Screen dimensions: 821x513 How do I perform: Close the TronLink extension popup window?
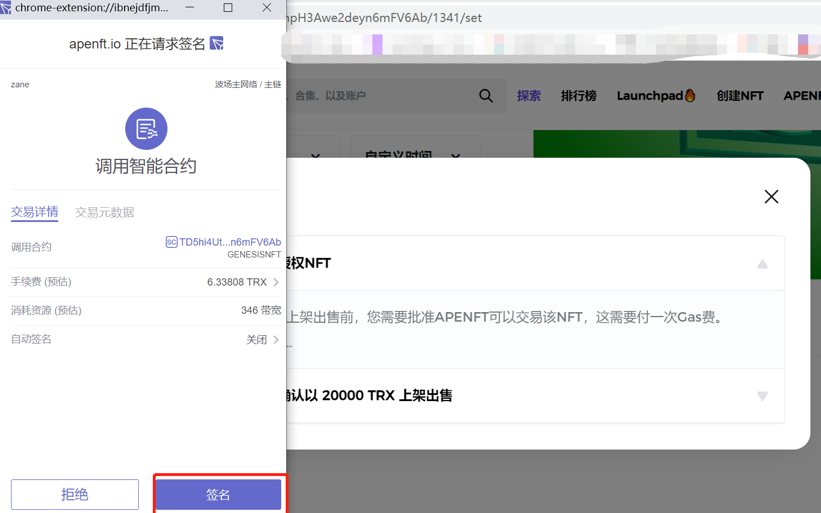pos(267,7)
